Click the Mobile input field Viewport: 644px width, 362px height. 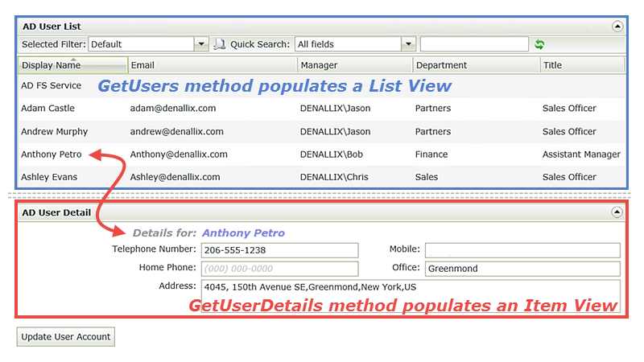coord(522,250)
